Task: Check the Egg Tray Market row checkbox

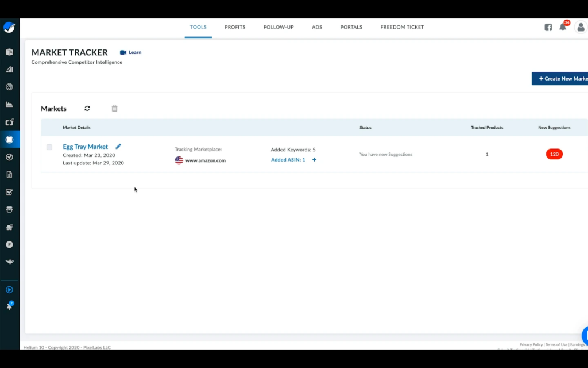Action: [x=49, y=147]
